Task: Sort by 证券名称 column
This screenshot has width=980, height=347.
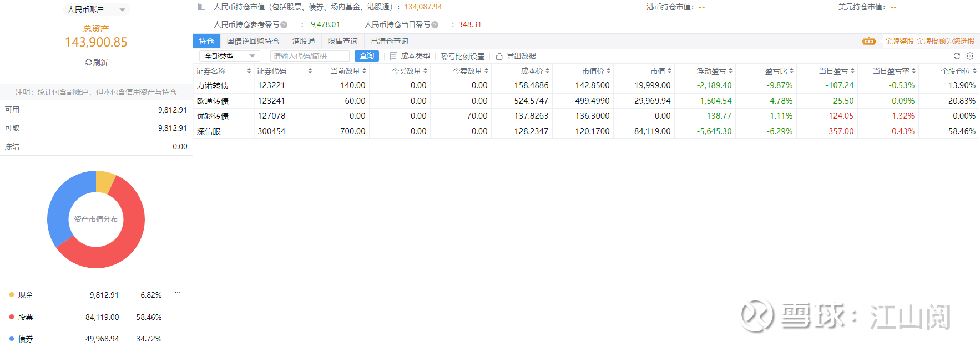Action: coord(249,71)
